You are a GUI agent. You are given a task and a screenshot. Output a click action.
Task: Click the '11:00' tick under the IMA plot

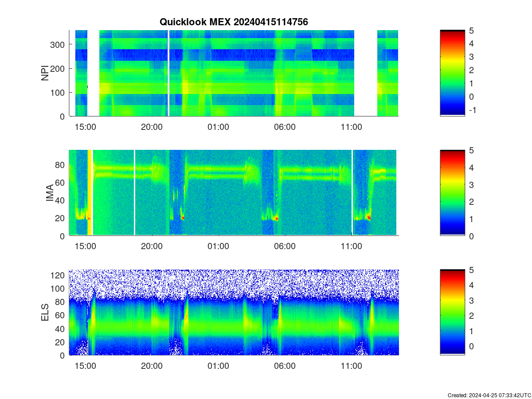(x=351, y=246)
